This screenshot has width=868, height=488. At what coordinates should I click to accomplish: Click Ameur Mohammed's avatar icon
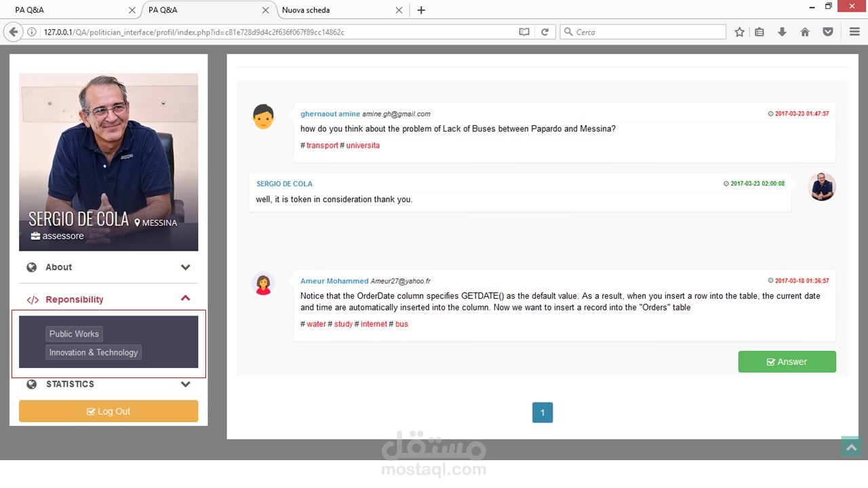(x=263, y=284)
